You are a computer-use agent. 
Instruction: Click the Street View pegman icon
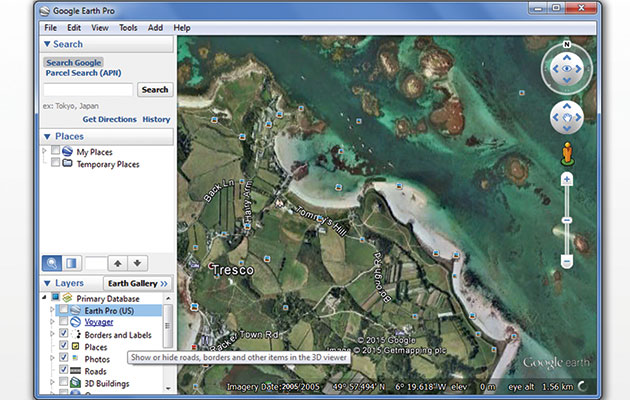pyautogui.click(x=567, y=154)
